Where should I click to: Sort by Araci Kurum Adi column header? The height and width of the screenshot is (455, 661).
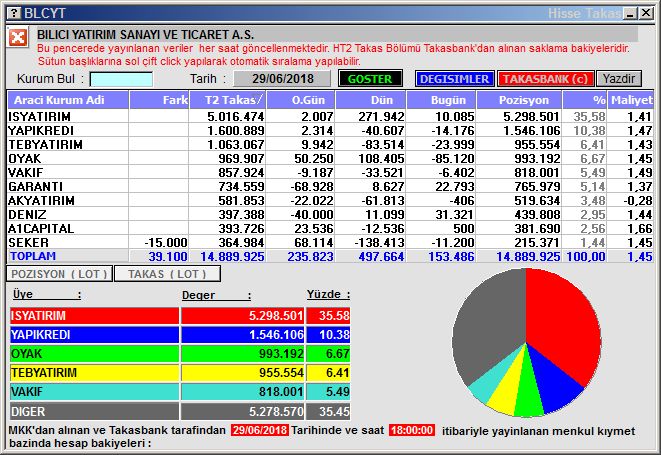pos(68,100)
